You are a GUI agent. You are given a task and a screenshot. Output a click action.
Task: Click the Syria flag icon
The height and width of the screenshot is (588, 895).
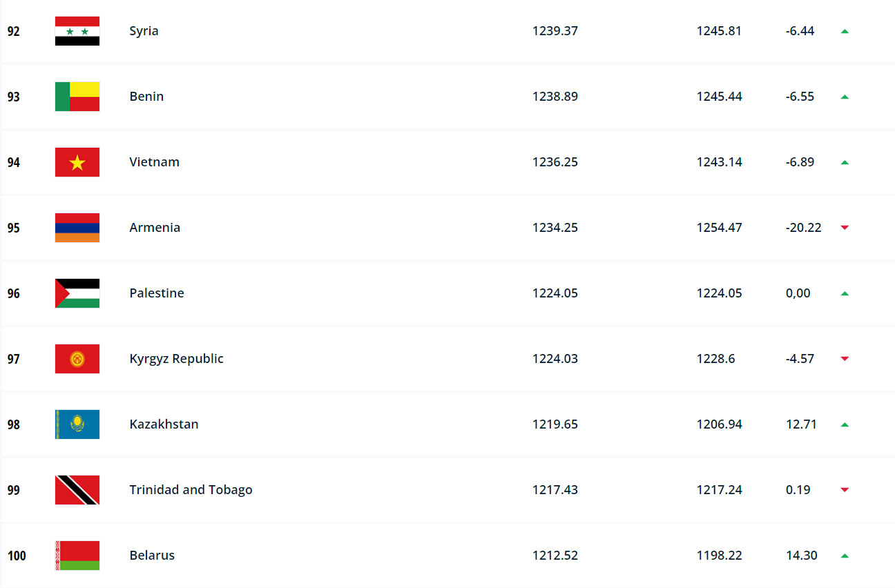click(x=77, y=31)
